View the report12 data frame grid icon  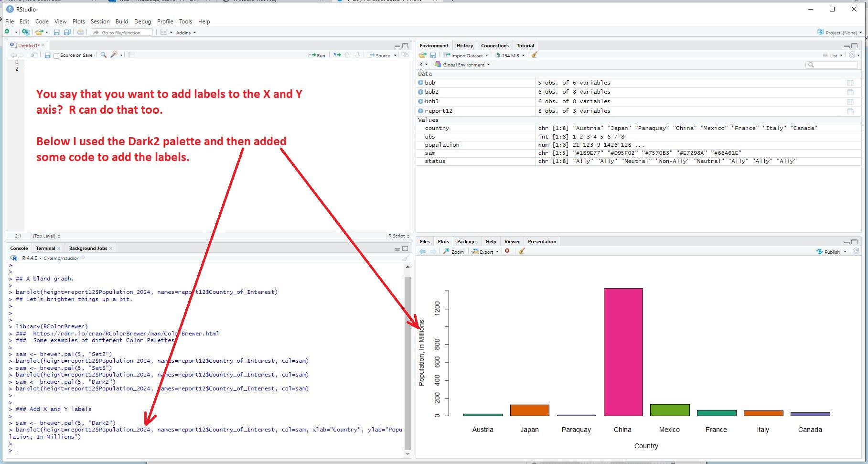[x=850, y=111]
